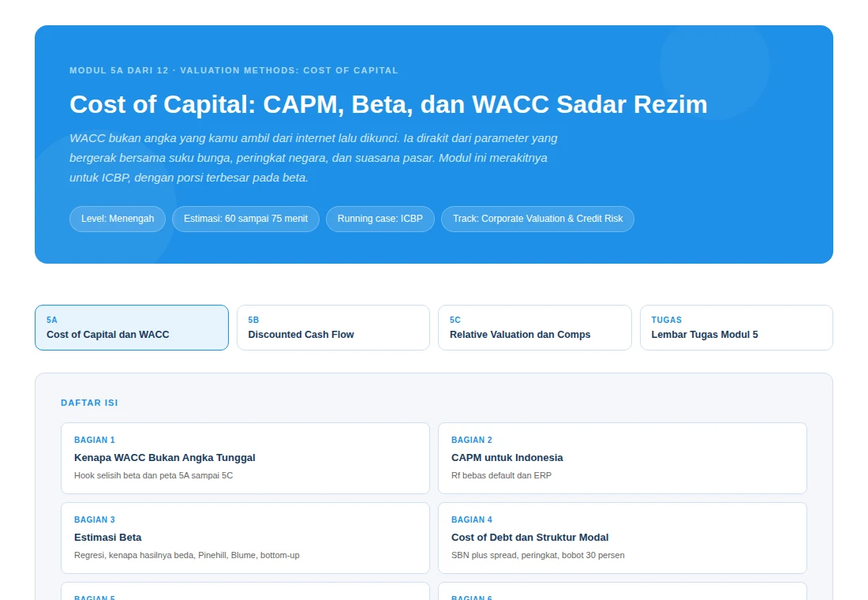868x600 pixels.
Task: Click the DAFTAR ISI heading
Action: tap(90, 403)
